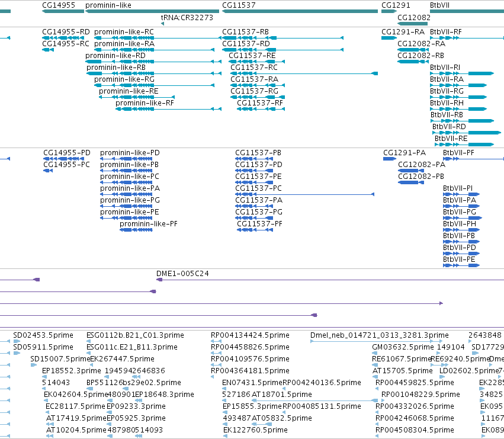Click CG11537-RE transcript label
Image resolution: width=504 pixels, height=439 pixels.
(252, 56)
